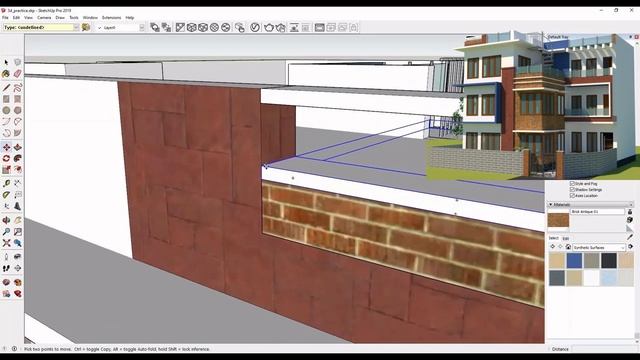Choose the Rotate tool
Image resolution: width=640 pixels, height=360 pixels.
pyautogui.click(x=6, y=158)
